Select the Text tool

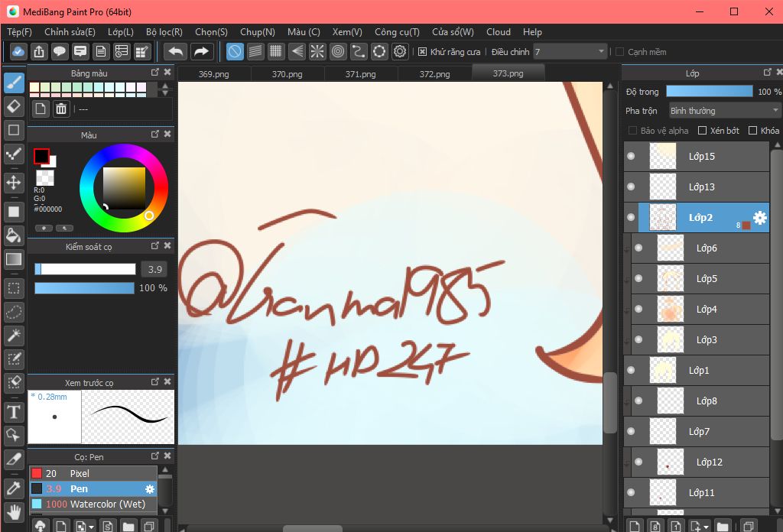[14, 412]
